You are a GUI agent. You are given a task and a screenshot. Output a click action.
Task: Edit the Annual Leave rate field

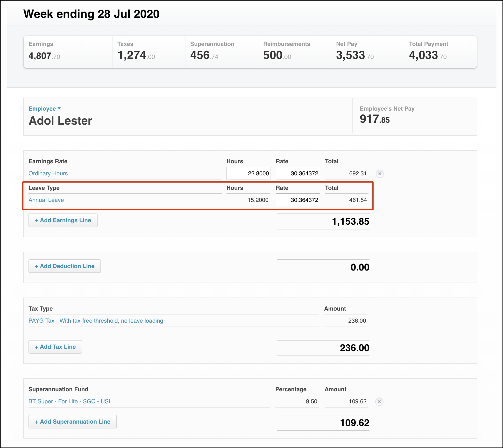(298, 200)
